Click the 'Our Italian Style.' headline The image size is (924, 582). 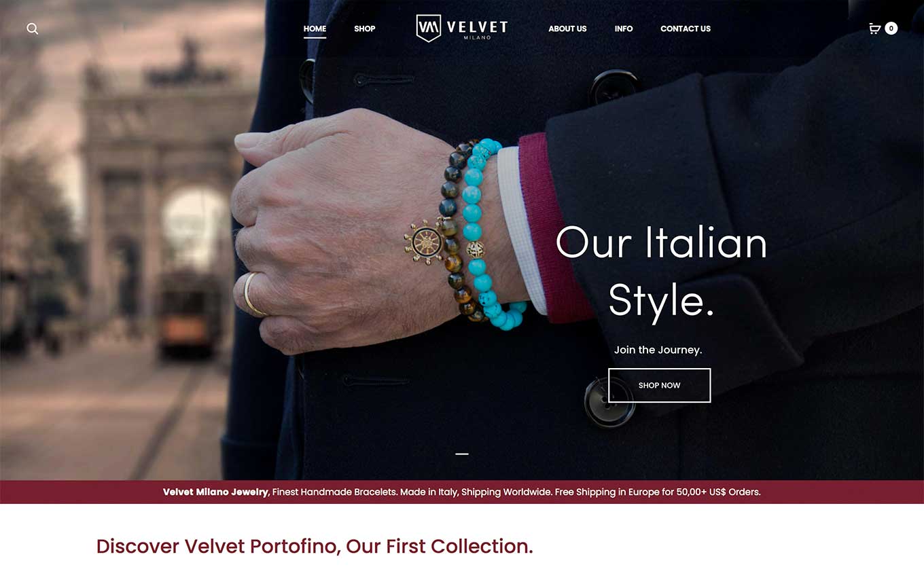pyautogui.click(x=661, y=272)
